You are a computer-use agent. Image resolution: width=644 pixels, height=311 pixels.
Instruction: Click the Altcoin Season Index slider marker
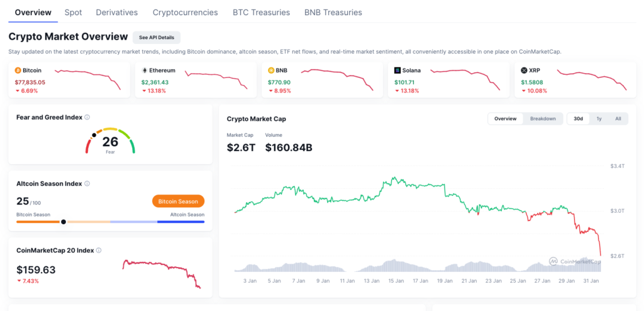(x=64, y=222)
